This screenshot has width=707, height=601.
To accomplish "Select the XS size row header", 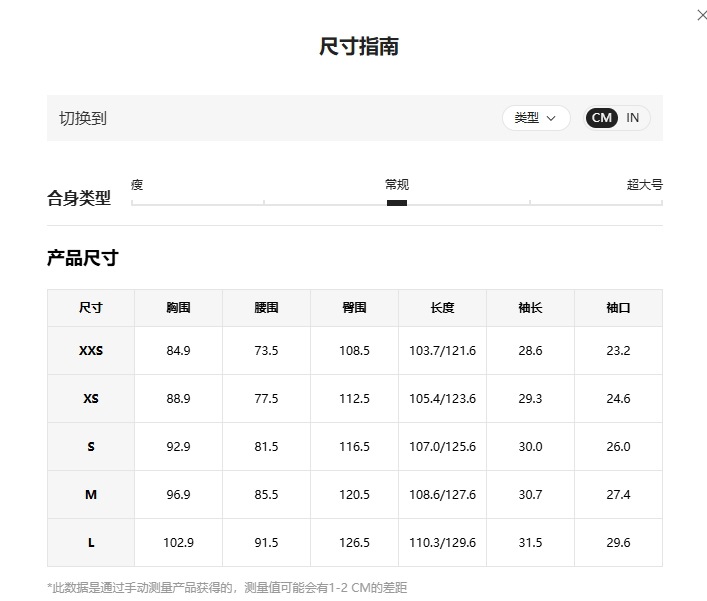I will coord(91,399).
